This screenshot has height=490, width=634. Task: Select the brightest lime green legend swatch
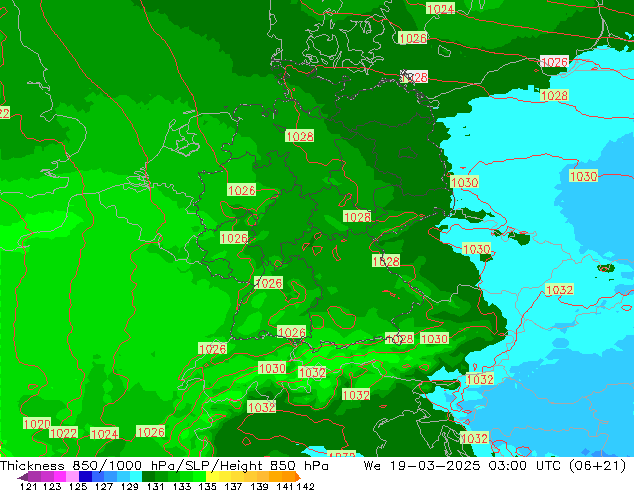coord(199,476)
